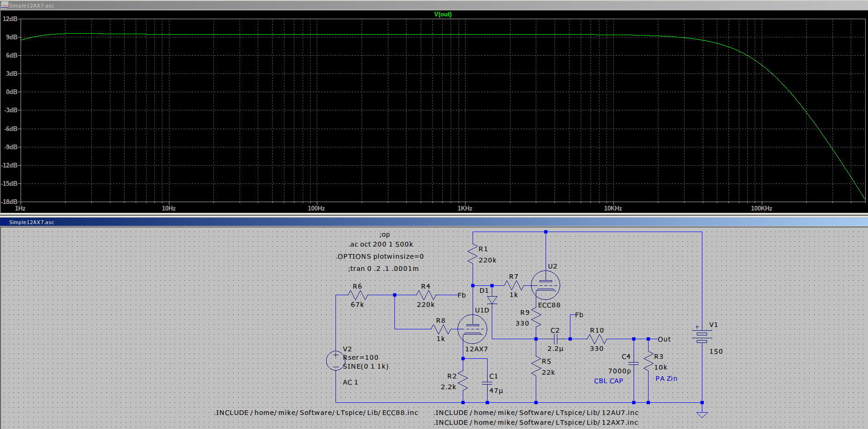868x429 pixels.
Task: Click the 1KHz label on the frequency axis
Action: point(465,208)
